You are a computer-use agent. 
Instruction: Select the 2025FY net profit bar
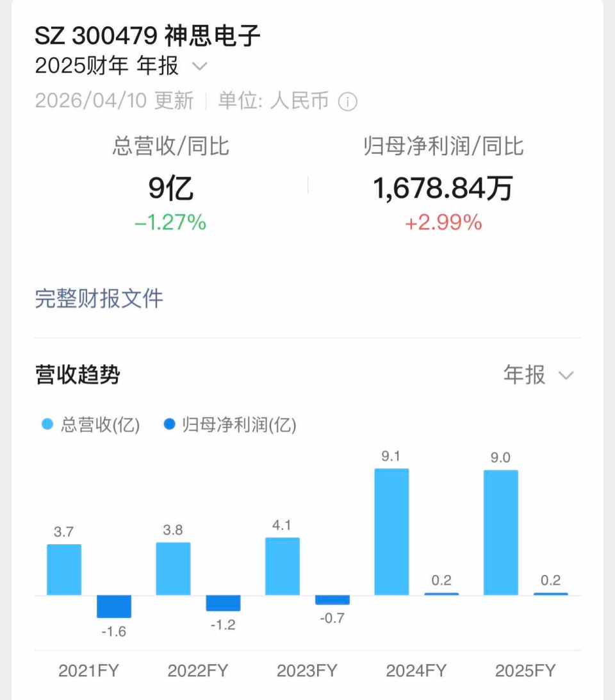[x=551, y=594]
